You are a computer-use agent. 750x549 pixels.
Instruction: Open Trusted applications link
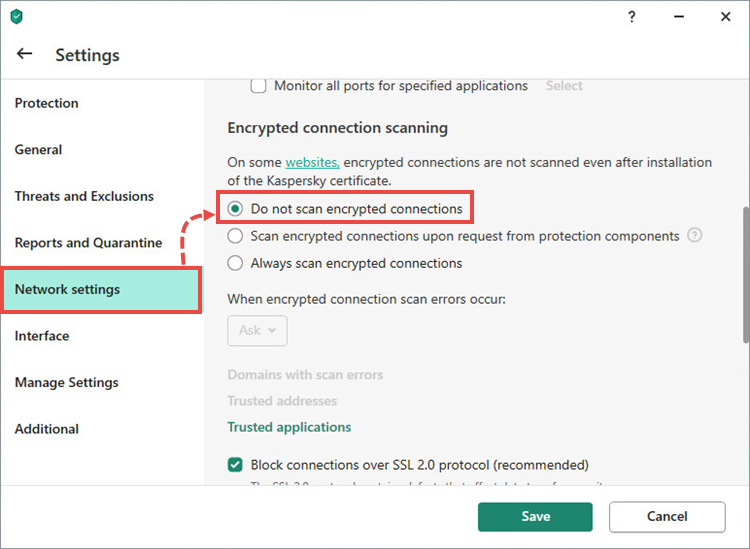pos(289,427)
